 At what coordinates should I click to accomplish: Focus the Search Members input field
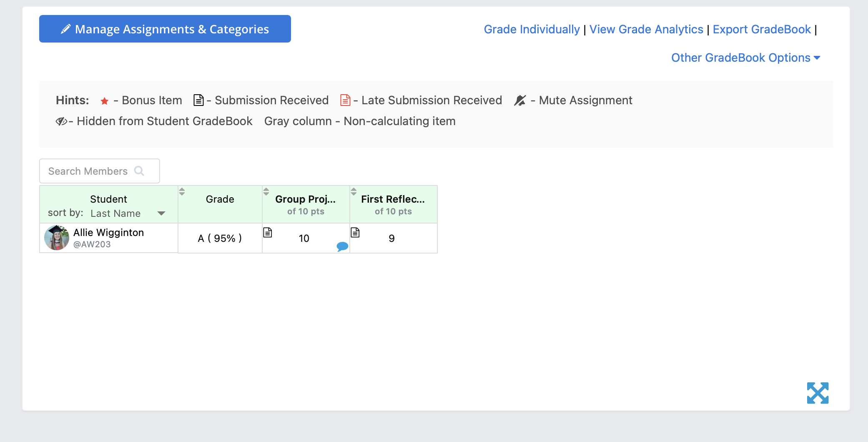tap(100, 171)
